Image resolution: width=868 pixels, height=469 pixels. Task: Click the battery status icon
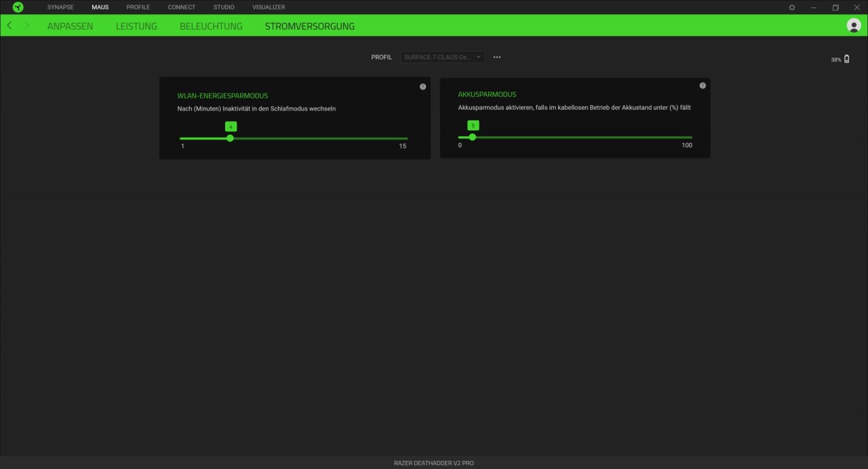(846, 59)
